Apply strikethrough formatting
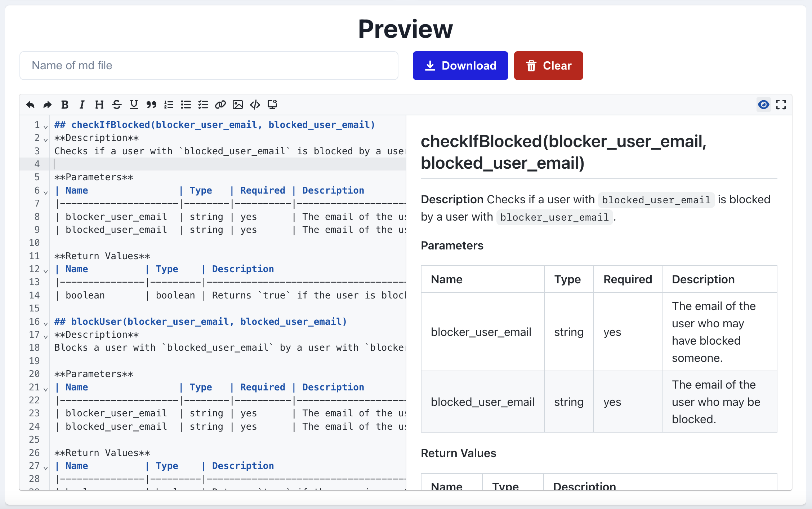Viewport: 812px width, 509px height. pyautogui.click(x=116, y=105)
